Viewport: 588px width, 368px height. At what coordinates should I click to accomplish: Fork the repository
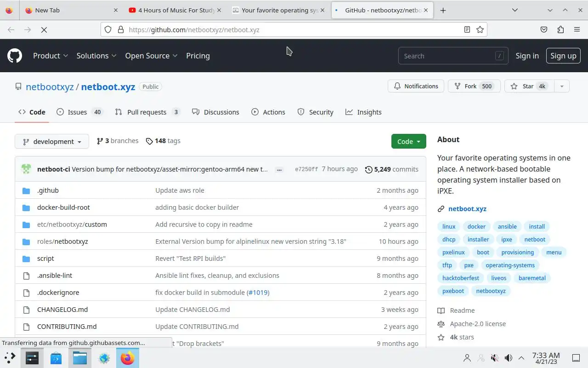(x=474, y=86)
